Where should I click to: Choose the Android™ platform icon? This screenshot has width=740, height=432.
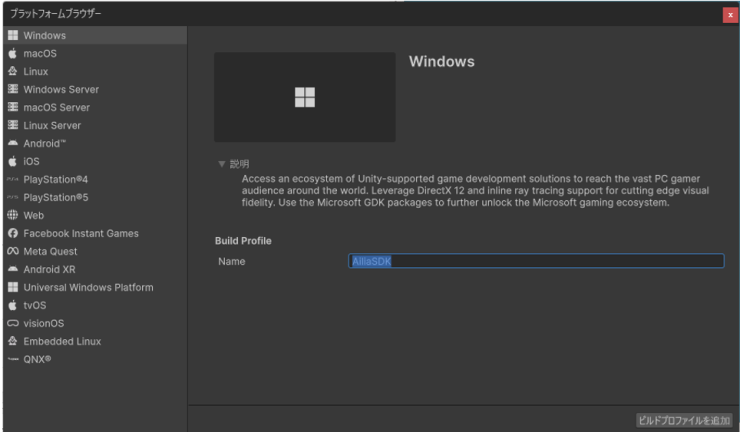(x=12, y=144)
